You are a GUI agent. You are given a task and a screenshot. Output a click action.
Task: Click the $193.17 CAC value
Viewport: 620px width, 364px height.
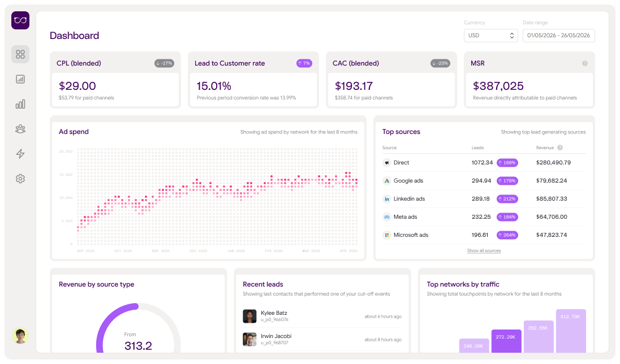pyautogui.click(x=354, y=86)
